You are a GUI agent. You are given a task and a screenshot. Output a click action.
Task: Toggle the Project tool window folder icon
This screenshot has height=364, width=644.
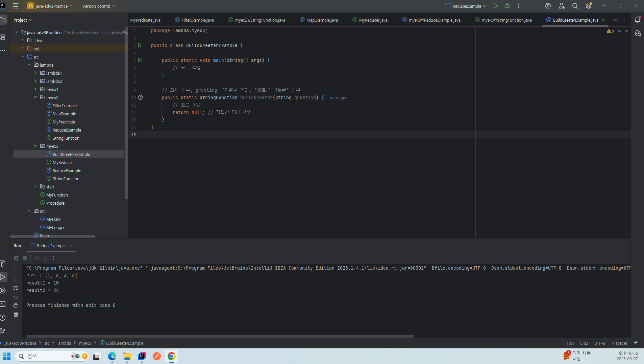point(3,20)
